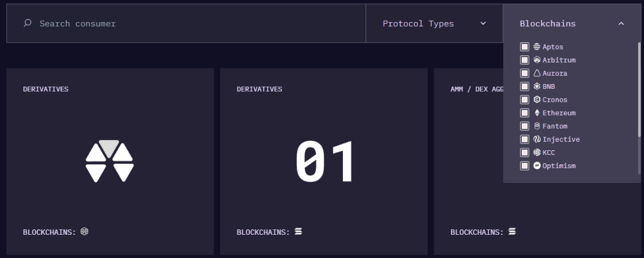The width and height of the screenshot is (644, 258).
Task: Click the Aptos blockchain icon
Action: [x=537, y=47]
